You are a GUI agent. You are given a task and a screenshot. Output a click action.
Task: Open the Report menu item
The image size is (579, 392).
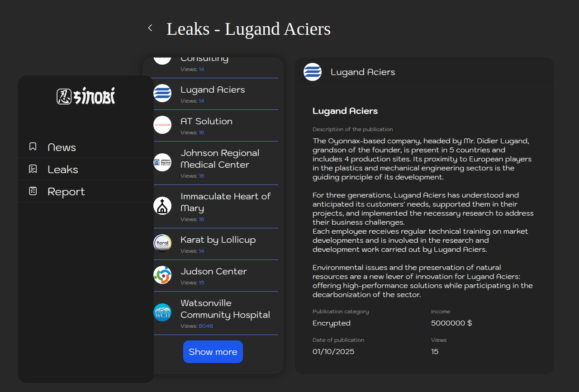coord(66,192)
